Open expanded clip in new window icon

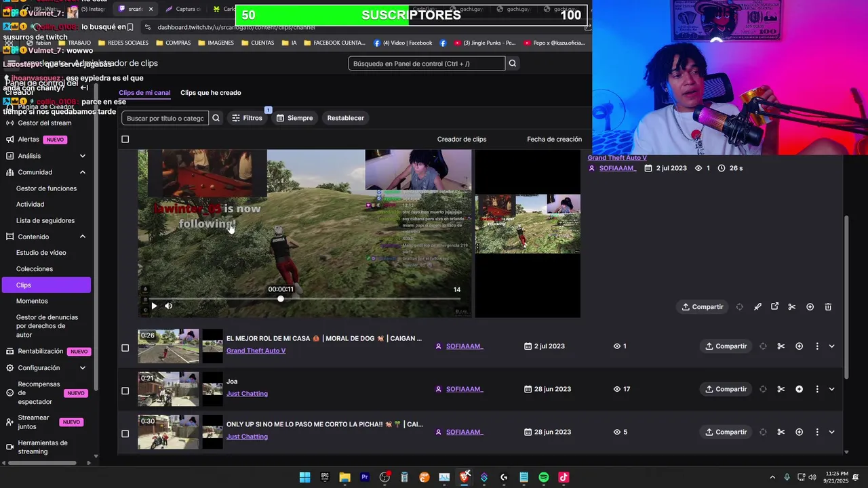pyautogui.click(x=775, y=307)
